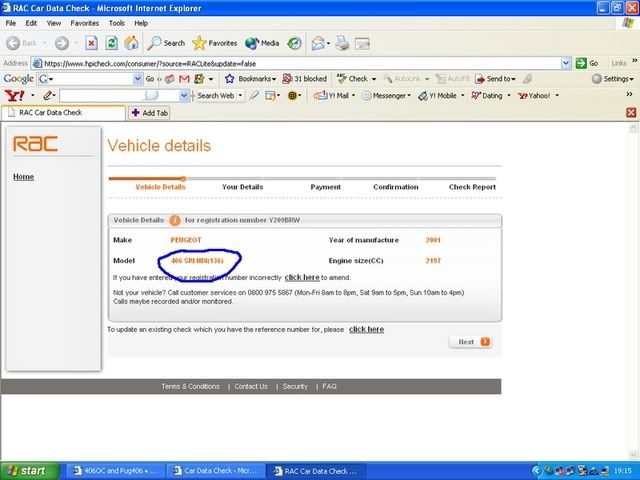Click the Yahoo search text field
The image size is (640, 480).
(x=120, y=96)
